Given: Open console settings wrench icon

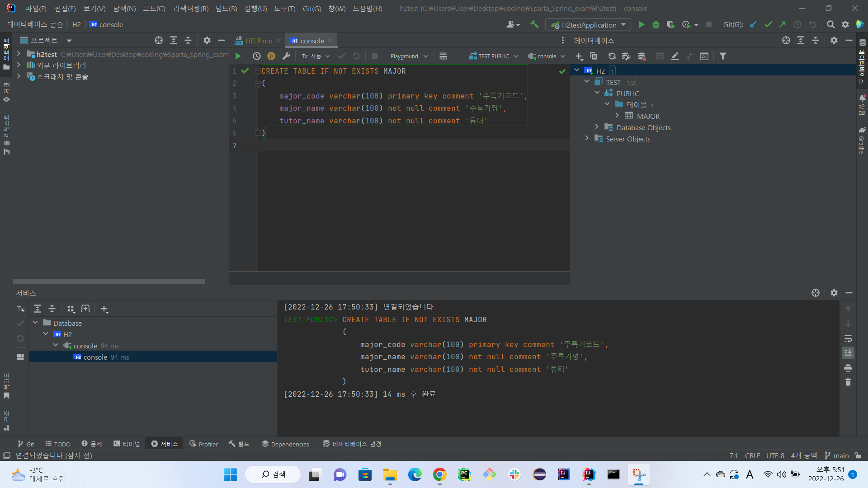Looking at the screenshot, I should point(286,56).
